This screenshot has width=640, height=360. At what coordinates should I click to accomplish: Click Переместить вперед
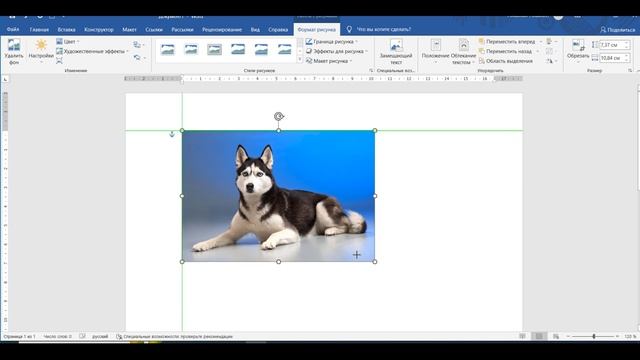[507, 42]
